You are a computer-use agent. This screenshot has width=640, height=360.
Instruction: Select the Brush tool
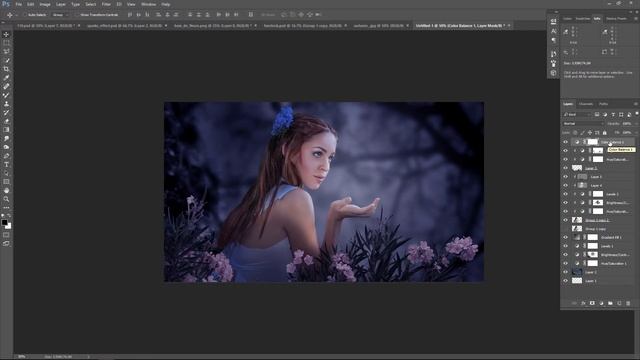pos(6,95)
